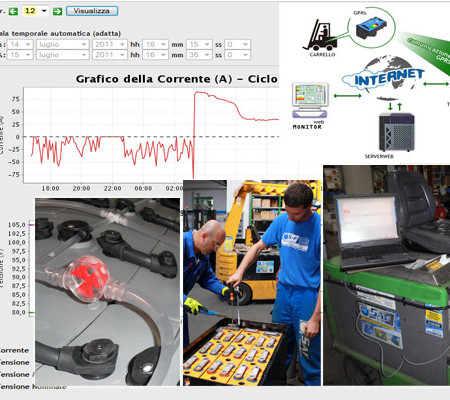Click the Visualizza button
The image size is (450, 400).
pos(92,11)
